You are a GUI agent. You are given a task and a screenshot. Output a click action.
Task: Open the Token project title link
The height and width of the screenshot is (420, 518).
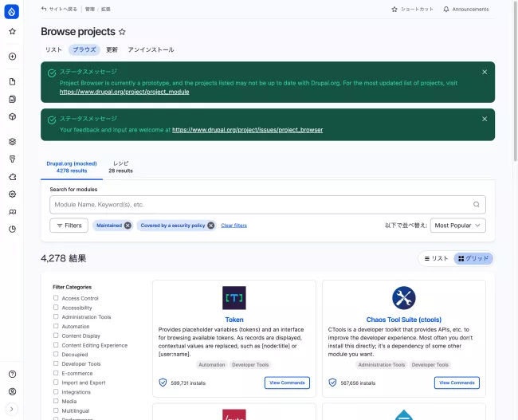click(x=234, y=320)
